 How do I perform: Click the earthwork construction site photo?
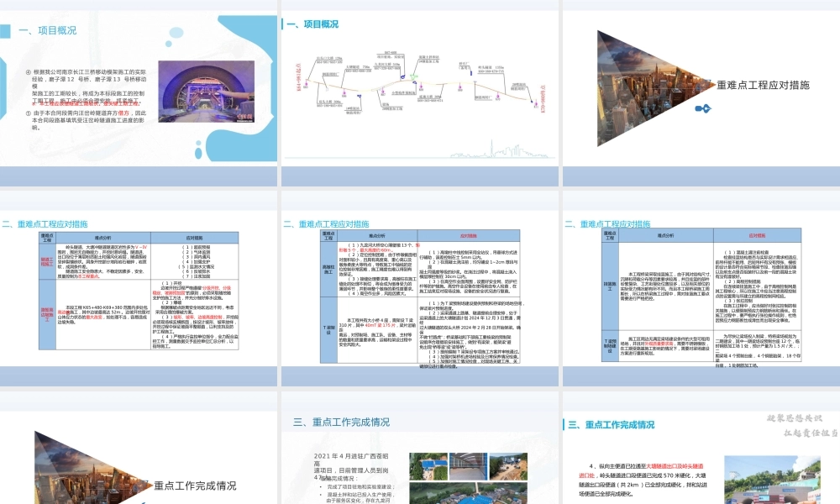[508, 466]
